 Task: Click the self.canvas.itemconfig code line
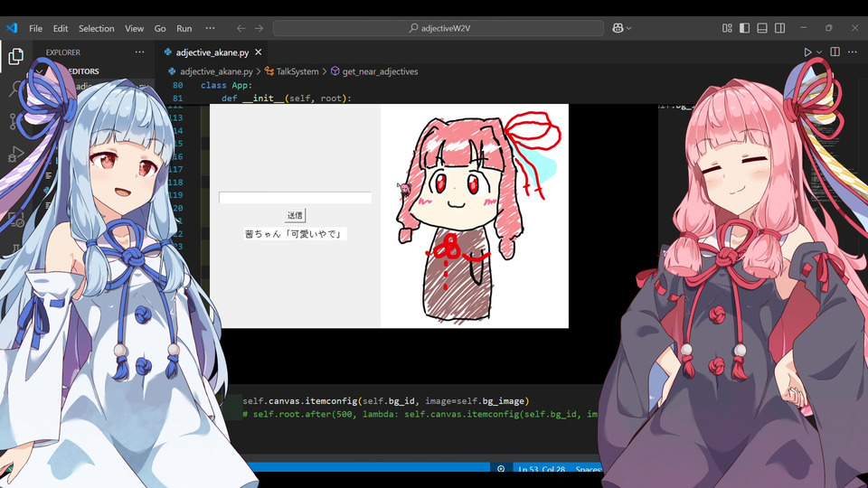pyautogui.click(x=386, y=401)
